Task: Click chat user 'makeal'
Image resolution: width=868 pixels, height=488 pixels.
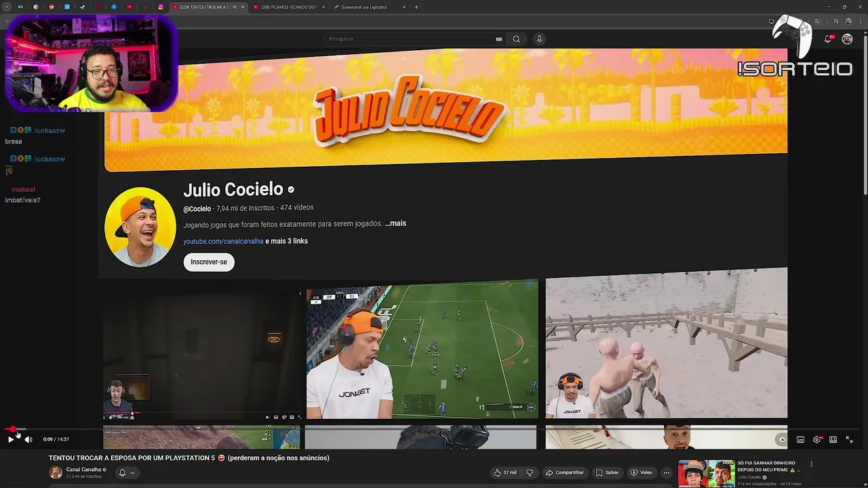Action: tap(24, 190)
